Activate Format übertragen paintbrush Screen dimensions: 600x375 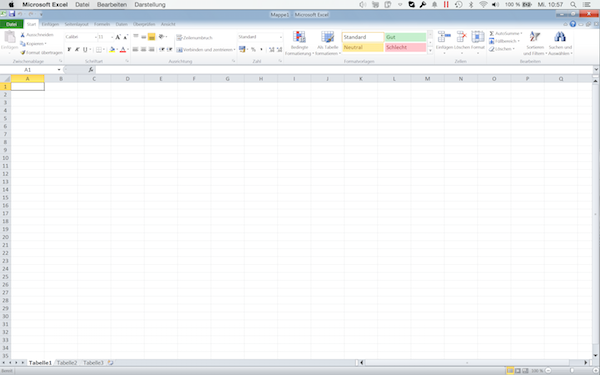click(41, 52)
